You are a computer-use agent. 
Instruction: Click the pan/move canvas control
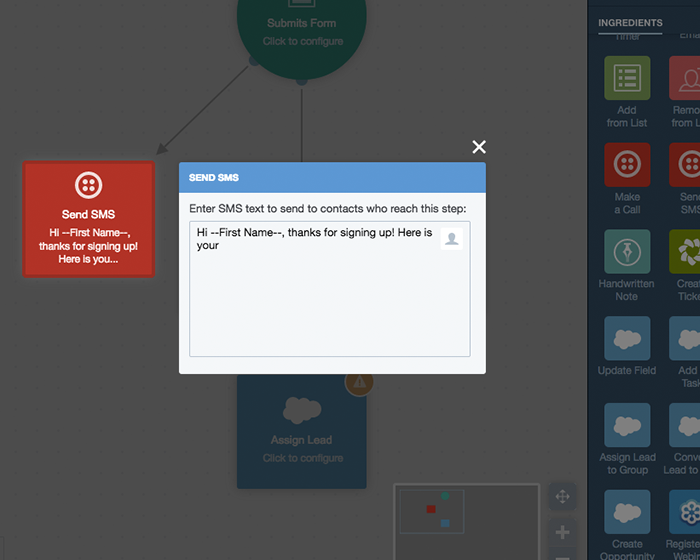[562, 497]
